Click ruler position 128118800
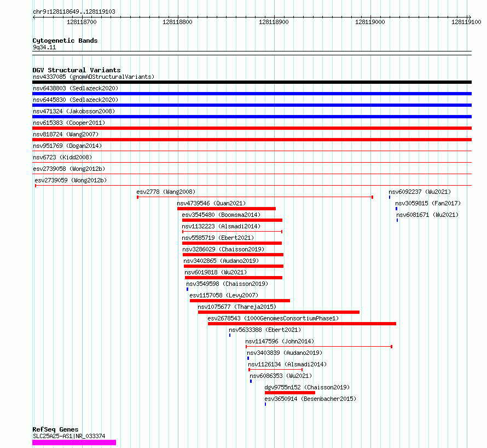The image size is (487, 448). click(x=177, y=22)
